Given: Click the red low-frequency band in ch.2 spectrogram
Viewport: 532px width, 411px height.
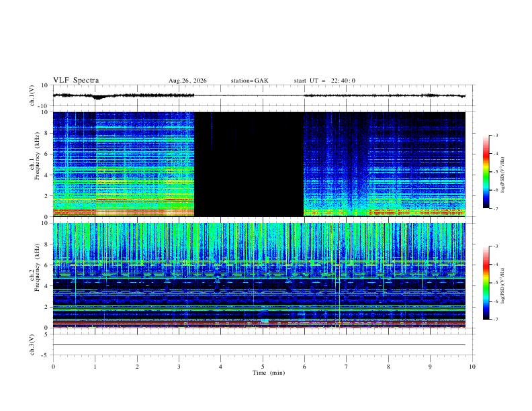Looking at the screenshot, I should [259, 324].
